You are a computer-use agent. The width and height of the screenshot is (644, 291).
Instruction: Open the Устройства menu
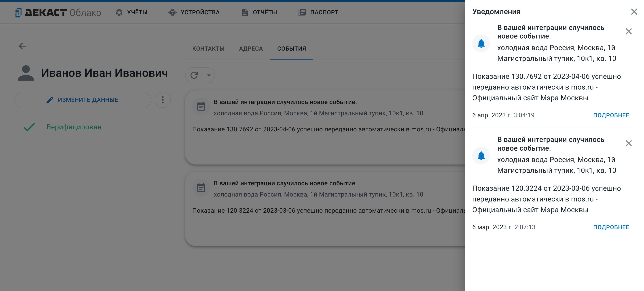194,12
